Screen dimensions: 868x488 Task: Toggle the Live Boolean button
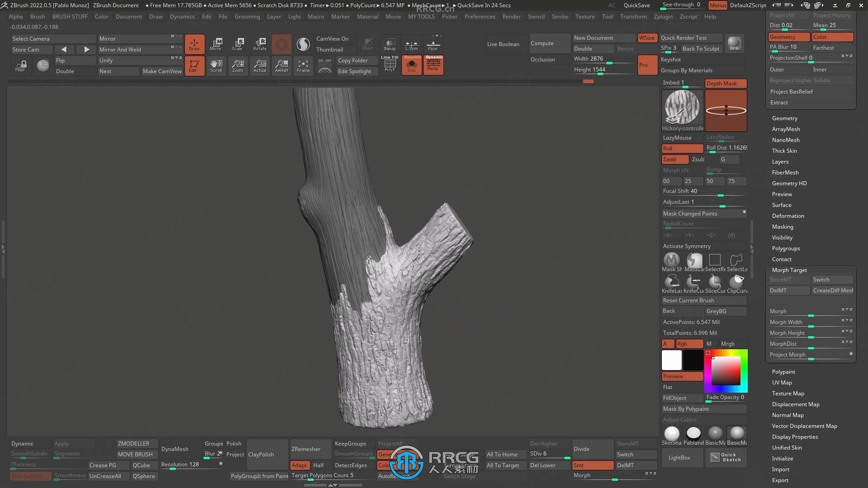click(x=503, y=43)
